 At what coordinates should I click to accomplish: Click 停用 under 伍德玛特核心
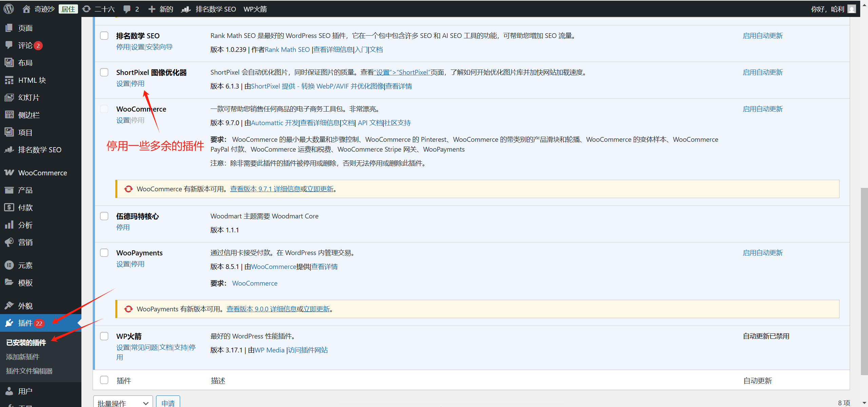123,227
